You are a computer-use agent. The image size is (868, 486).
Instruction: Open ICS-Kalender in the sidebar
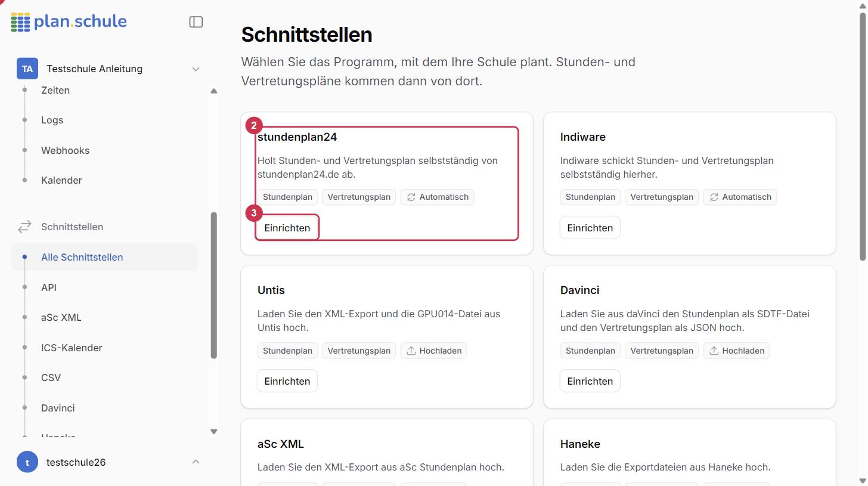72,348
